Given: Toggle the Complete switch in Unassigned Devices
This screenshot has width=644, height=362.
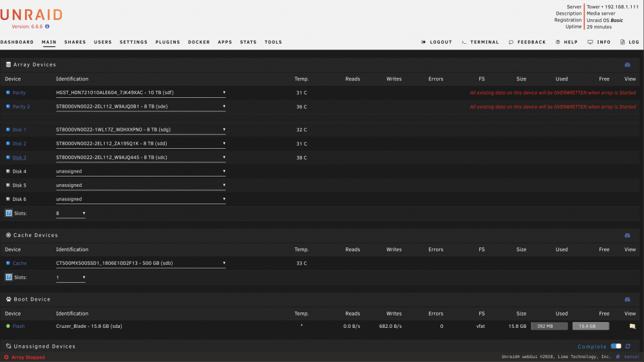Looking at the screenshot, I should (x=616, y=346).
